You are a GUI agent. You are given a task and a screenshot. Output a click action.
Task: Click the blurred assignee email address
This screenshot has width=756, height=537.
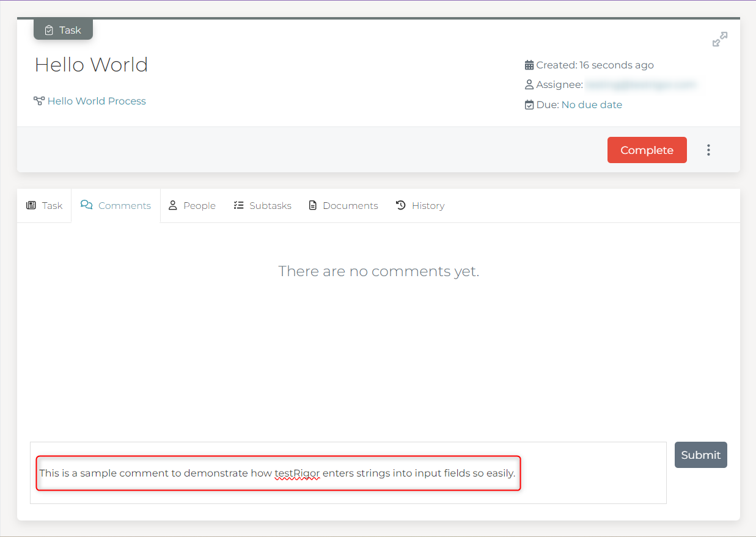click(x=640, y=85)
